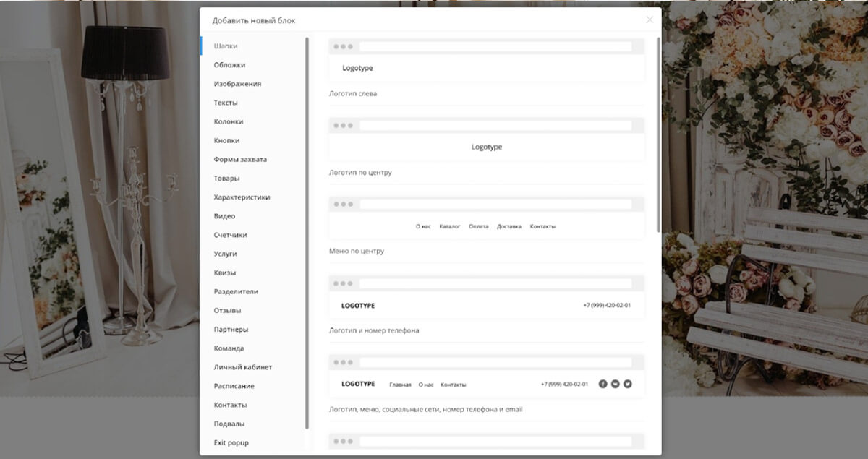Screen dimensions: 868x459
Task: Pick the Логотип слева header template
Action: click(x=486, y=69)
